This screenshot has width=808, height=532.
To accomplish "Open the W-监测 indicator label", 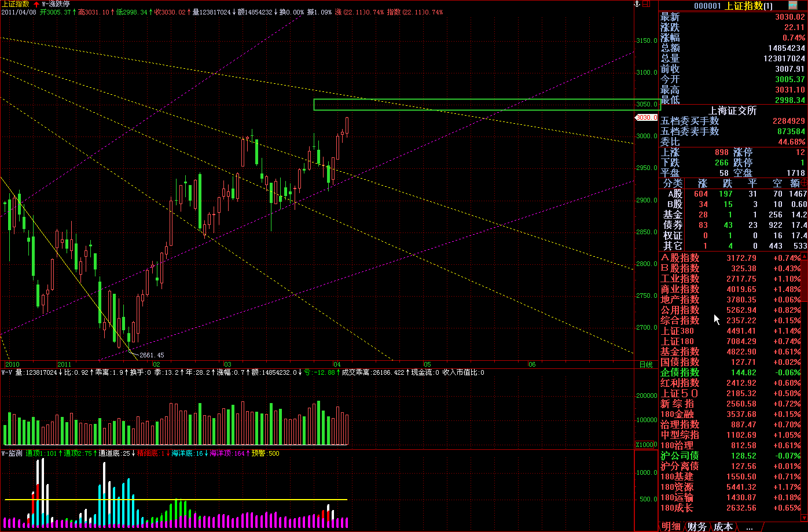I will [12, 453].
